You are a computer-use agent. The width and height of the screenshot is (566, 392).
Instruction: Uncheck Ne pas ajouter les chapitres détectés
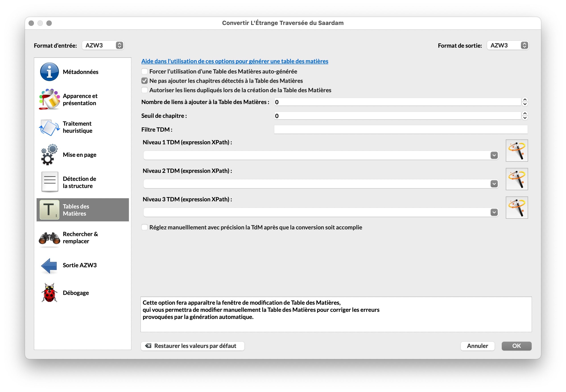pyautogui.click(x=145, y=81)
